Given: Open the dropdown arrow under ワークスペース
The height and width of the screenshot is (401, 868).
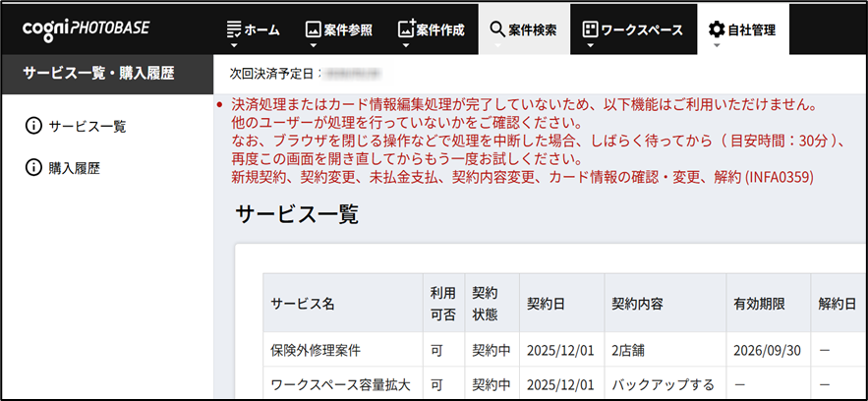Looking at the screenshot, I should pyautogui.click(x=590, y=45).
